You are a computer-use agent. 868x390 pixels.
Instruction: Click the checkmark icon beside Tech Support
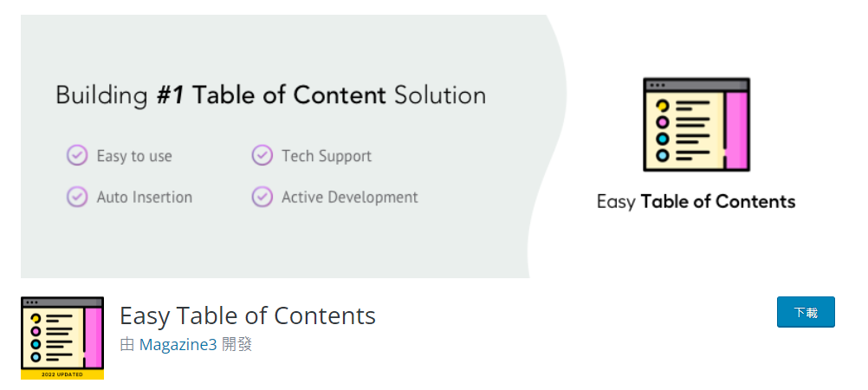(x=262, y=156)
